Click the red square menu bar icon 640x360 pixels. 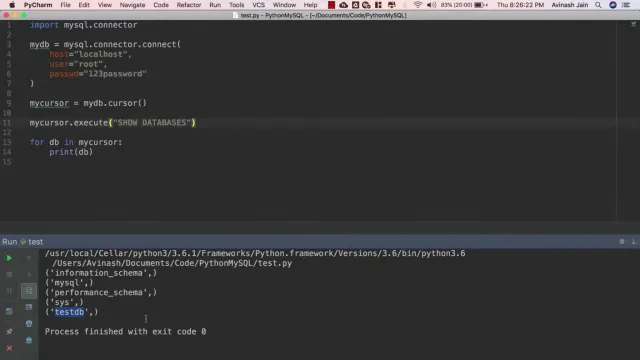pyautogui.click(x=331, y=5)
